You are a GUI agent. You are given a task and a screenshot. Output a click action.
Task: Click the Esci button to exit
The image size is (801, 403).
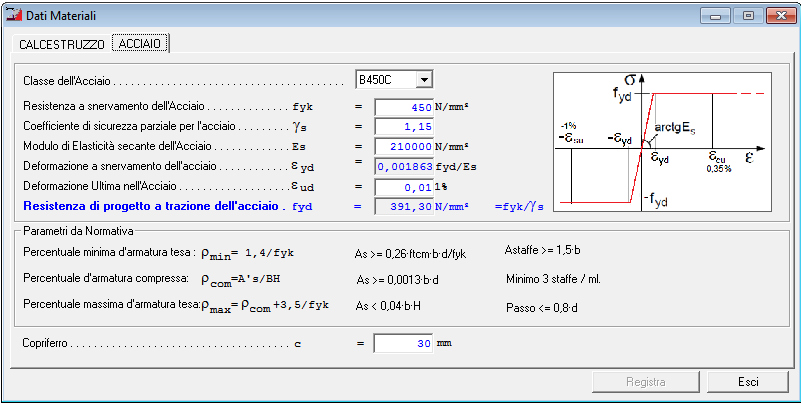(x=748, y=382)
